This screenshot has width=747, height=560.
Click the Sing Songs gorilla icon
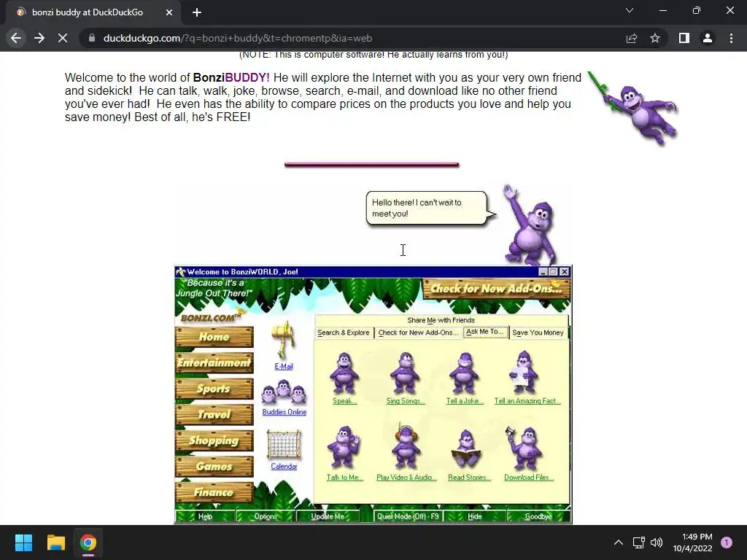click(406, 373)
